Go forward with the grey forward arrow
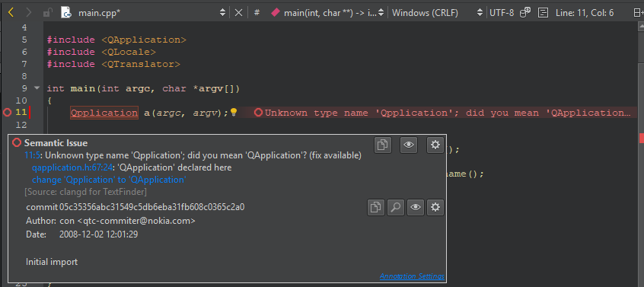The image size is (644, 287). click(x=28, y=13)
